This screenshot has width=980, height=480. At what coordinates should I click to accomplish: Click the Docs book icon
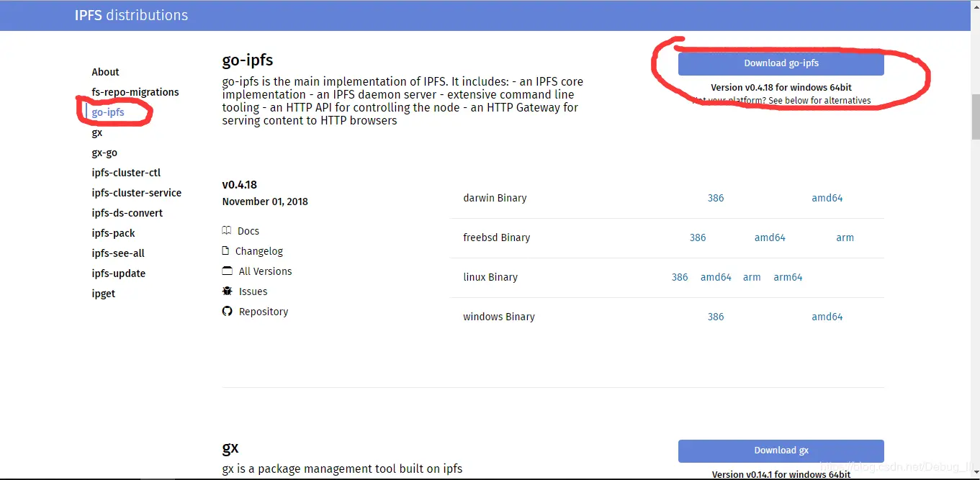click(227, 231)
